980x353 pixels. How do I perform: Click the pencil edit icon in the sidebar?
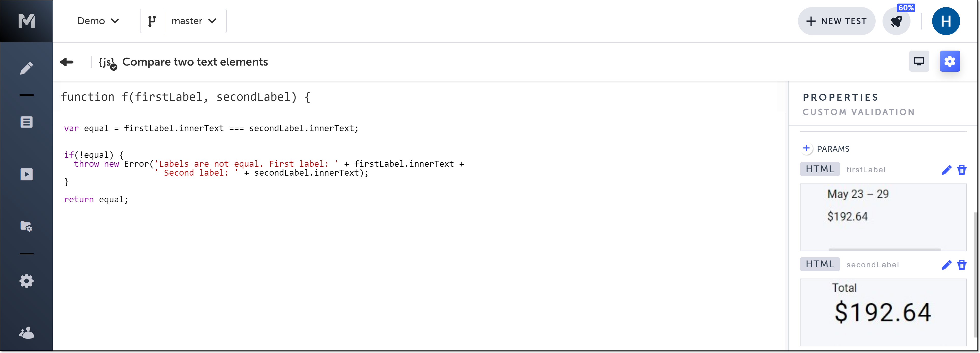(26, 68)
